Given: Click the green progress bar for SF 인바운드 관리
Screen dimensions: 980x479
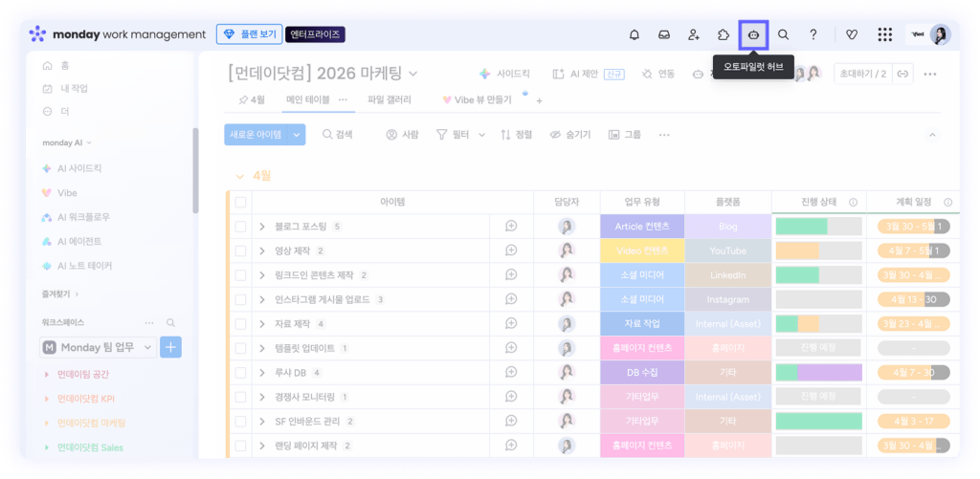Looking at the screenshot, I should coord(818,421).
